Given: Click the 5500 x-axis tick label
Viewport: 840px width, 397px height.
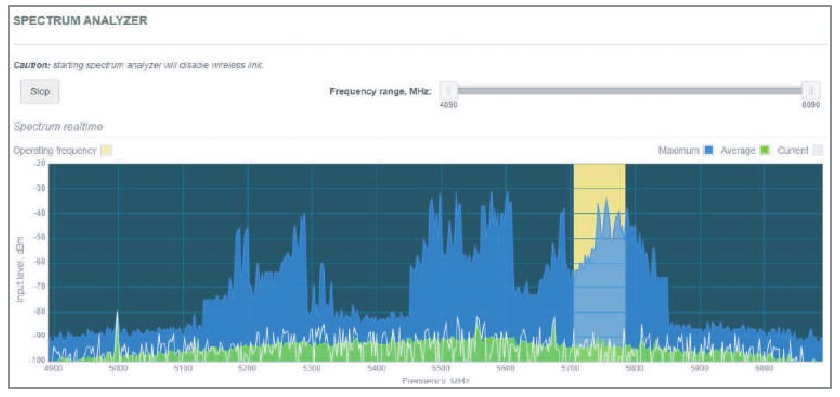Looking at the screenshot, I should click(441, 369).
